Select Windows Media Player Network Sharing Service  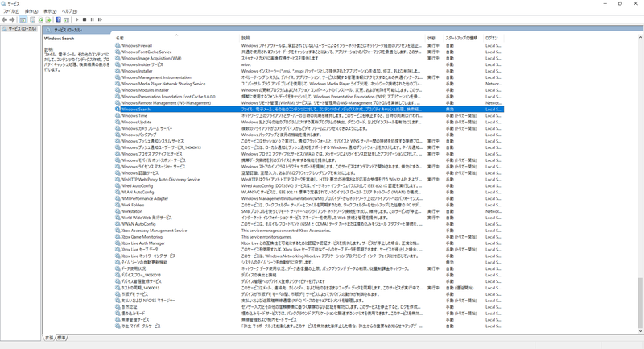pyautogui.click(x=309, y=84)
